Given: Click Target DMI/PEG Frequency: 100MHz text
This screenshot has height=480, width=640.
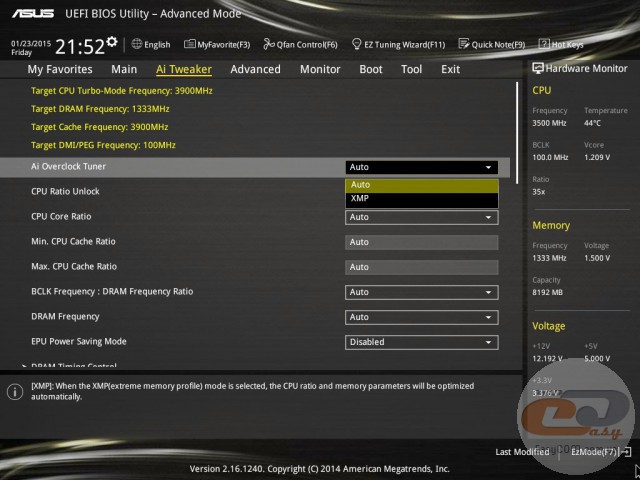Looking at the screenshot, I should coord(103,145).
